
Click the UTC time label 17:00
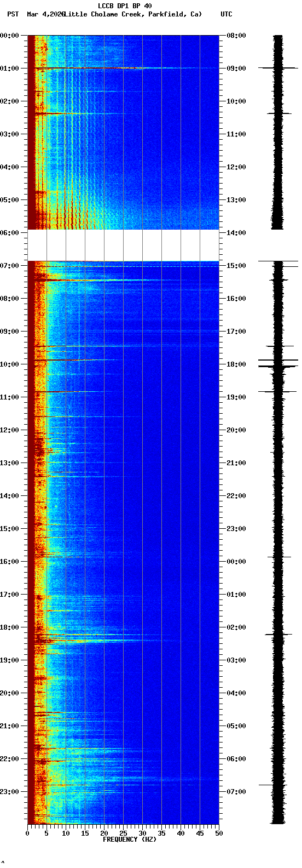pyautogui.click(x=236, y=332)
